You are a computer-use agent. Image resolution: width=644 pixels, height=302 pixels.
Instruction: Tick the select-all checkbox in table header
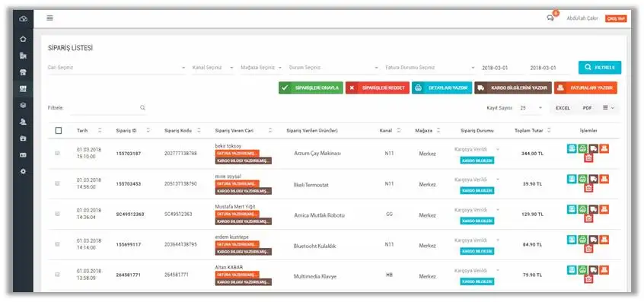click(x=59, y=131)
